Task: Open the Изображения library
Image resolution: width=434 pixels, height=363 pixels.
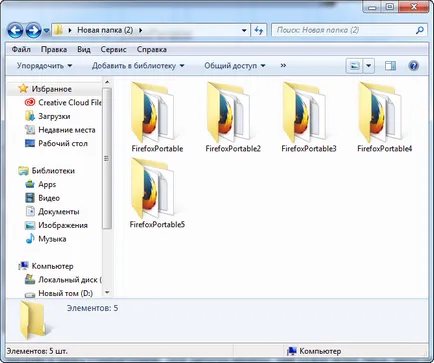Action: 63,225
